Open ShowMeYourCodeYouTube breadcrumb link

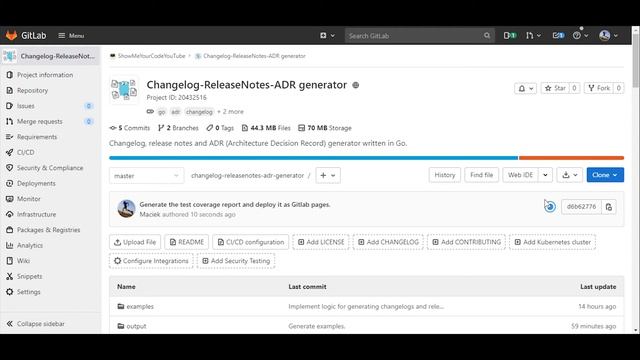coord(151,56)
